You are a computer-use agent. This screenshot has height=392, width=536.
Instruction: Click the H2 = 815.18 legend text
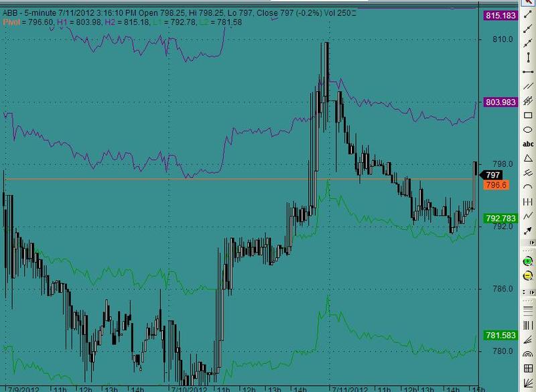tap(127, 23)
